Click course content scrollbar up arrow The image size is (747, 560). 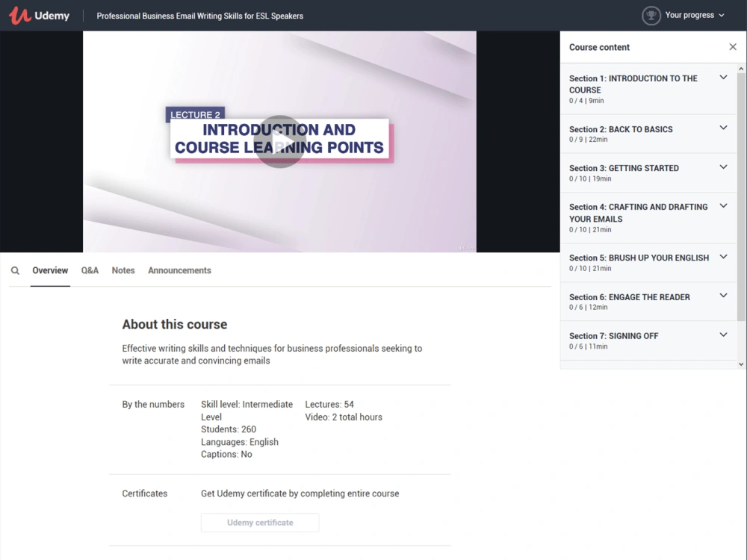click(741, 69)
